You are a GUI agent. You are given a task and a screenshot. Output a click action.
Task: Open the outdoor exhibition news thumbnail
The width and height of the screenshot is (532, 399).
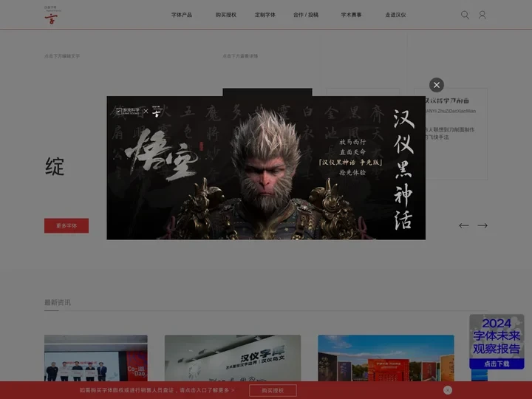tap(386, 358)
